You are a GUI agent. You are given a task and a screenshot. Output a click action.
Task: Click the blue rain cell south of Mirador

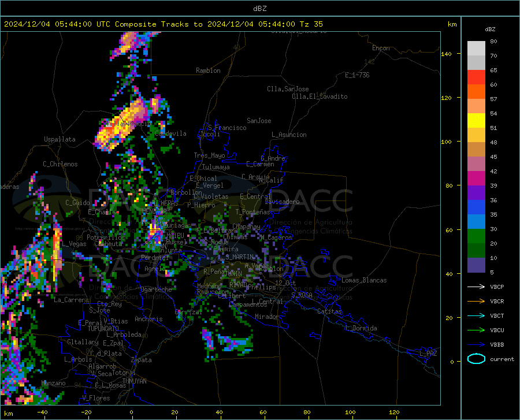(235, 343)
